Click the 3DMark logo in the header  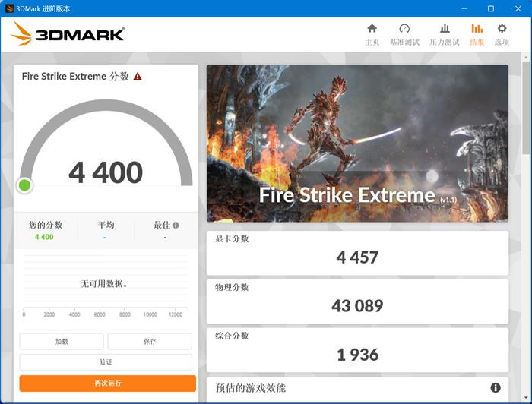pyautogui.click(x=68, y=33)
